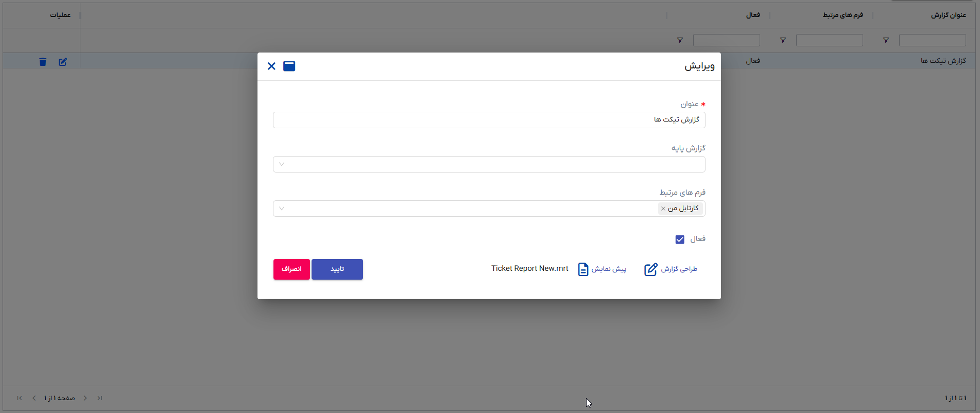Click the edit pencil icon in table row
980x413 pixels.
coord(62,62)
